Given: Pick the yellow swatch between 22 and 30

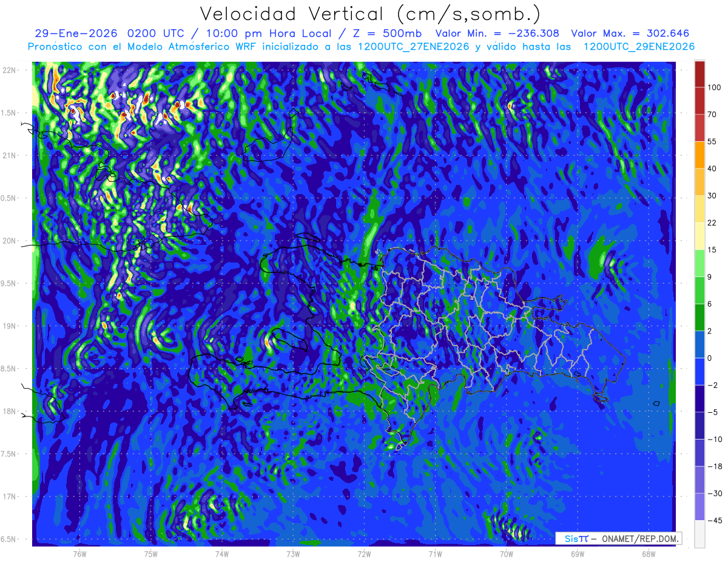Looking at the screenshot, I should click(x=699, y=209).
